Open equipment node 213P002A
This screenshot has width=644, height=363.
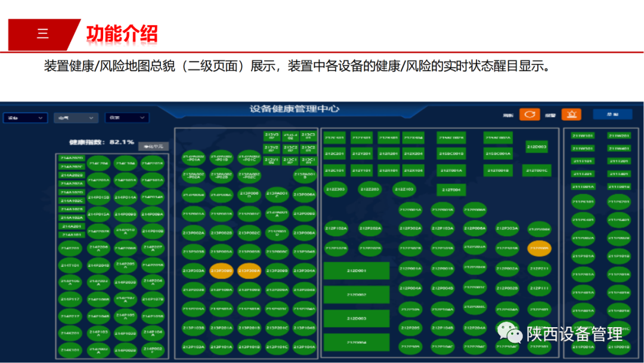tap(193, 233)
